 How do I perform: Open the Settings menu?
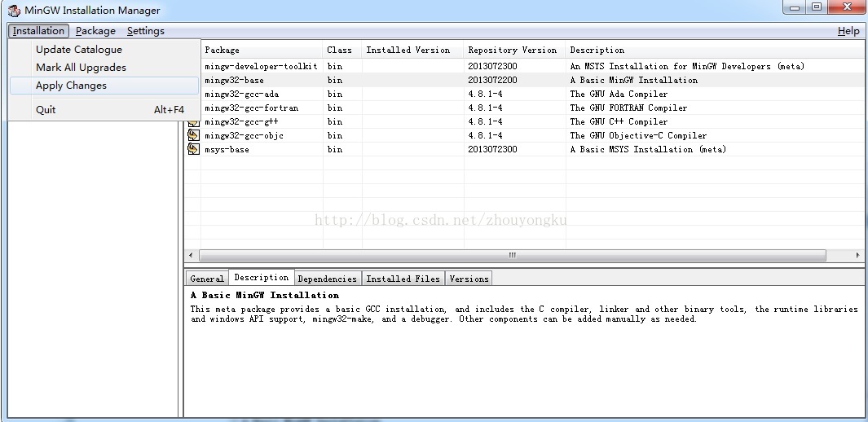pyautogui.click(x=146, y=31)
